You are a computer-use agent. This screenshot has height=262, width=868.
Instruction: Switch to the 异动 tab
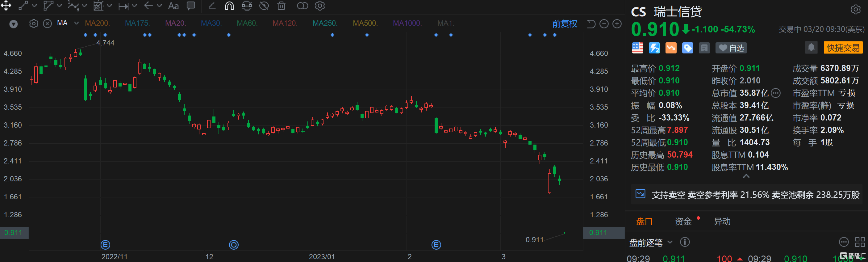tap(722, 222)
